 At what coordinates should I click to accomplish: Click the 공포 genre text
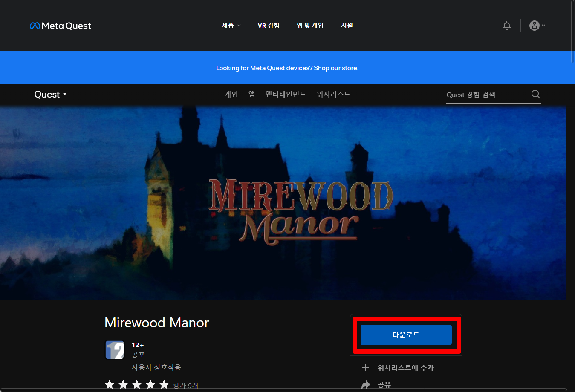click(x=138, y=355)
